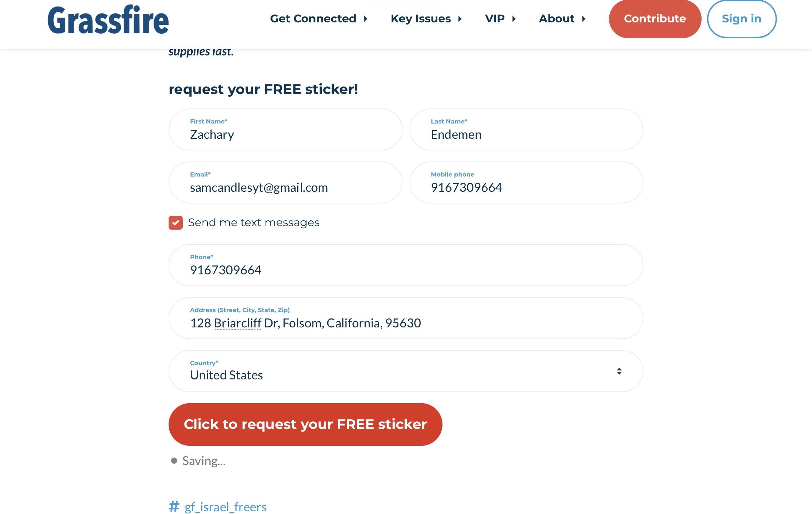Click the Sign in button
The image size is (812, 514).
(x=741, y=19)
